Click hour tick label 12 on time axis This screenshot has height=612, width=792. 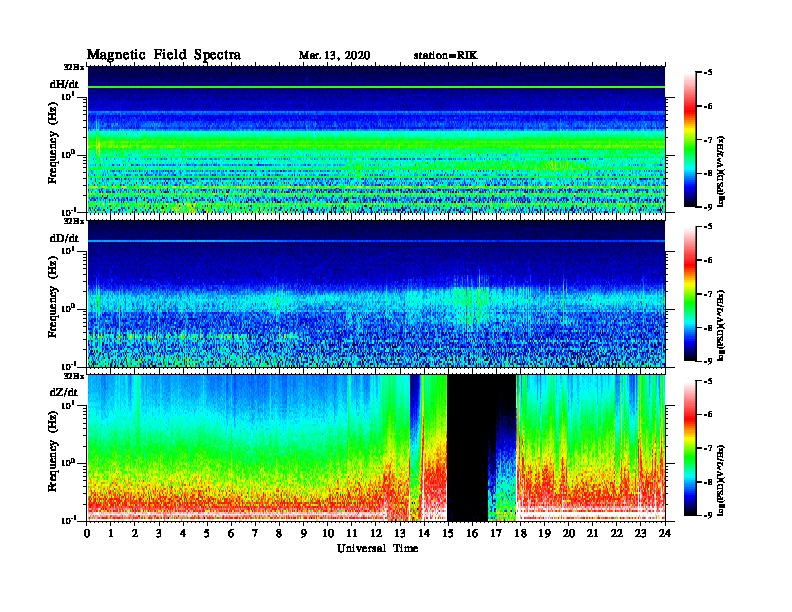click(376, 534)
